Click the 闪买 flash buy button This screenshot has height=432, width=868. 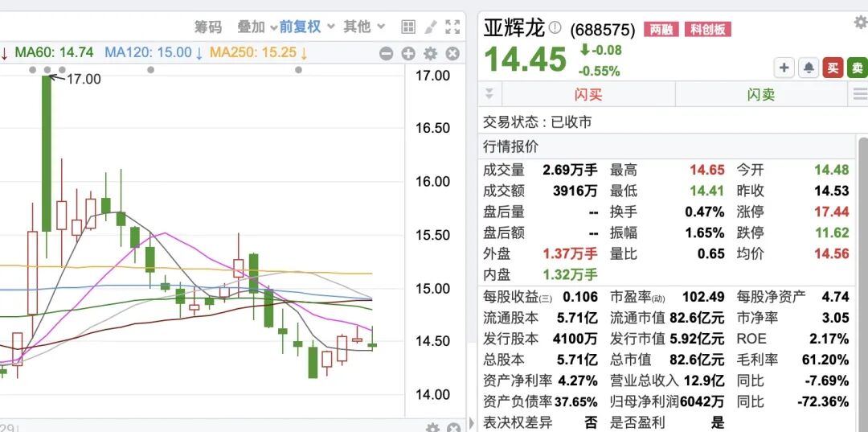click(x=588, y=94)
